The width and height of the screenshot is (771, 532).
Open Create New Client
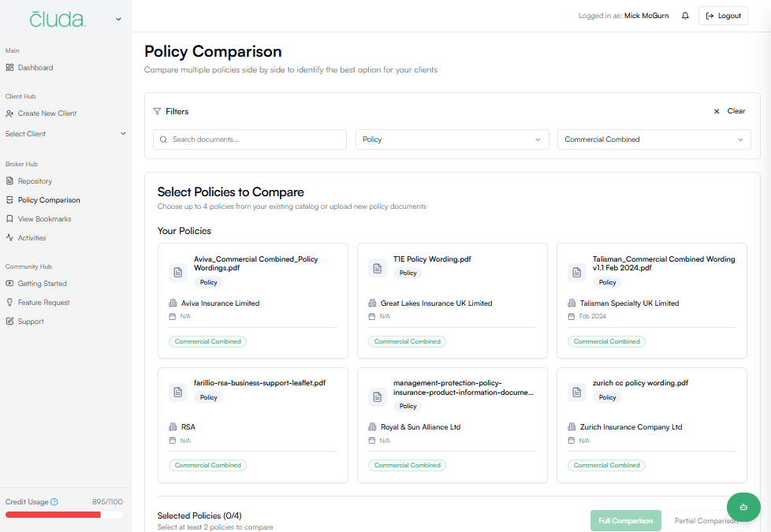pyautogui.click(x=47, y=113)
